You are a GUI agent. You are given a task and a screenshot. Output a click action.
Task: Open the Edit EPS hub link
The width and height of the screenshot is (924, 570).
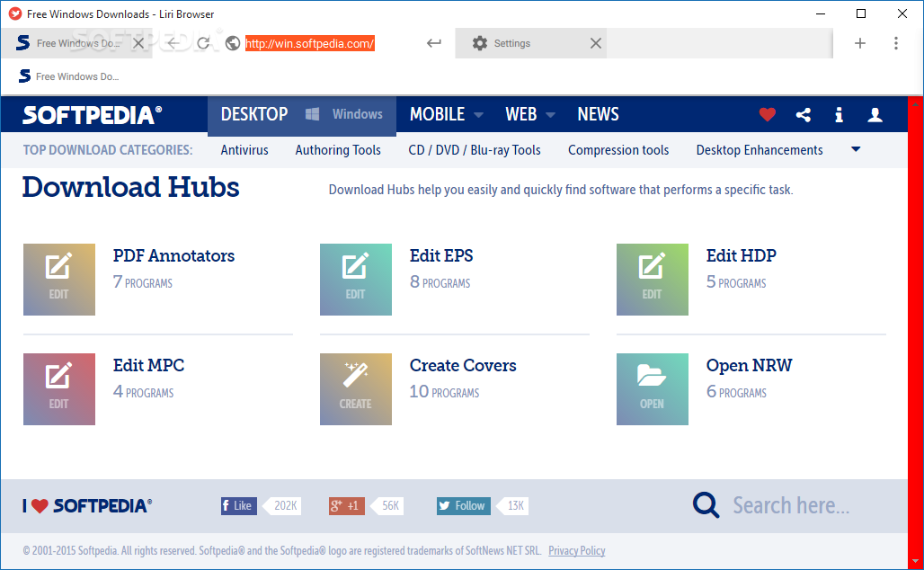(441, 256)
